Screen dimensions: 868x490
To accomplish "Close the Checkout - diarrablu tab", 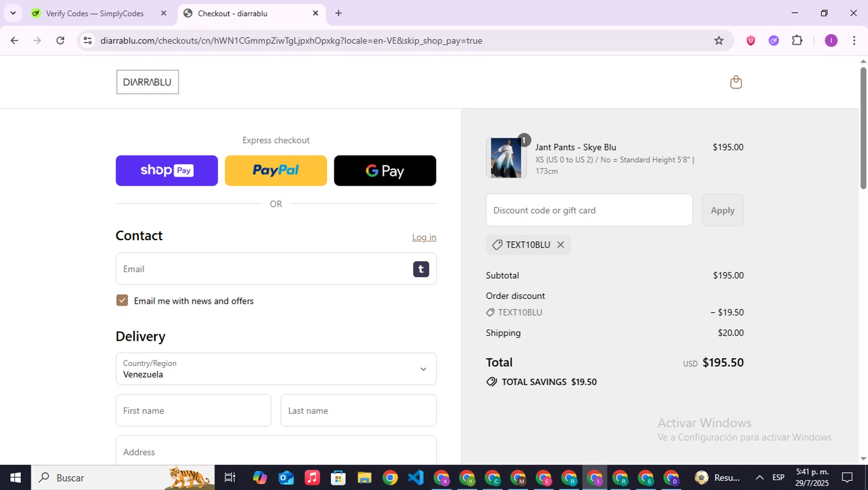I will [315, 13].
